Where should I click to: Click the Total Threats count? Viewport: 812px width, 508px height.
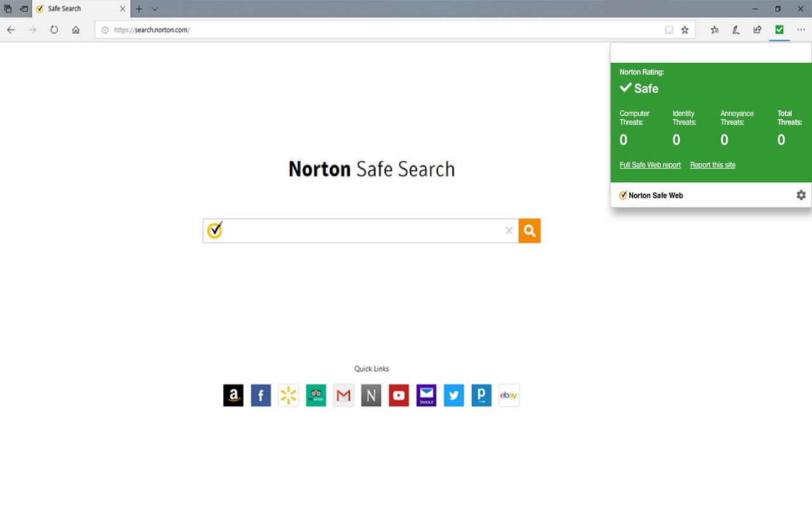click(x=782, y=140)
